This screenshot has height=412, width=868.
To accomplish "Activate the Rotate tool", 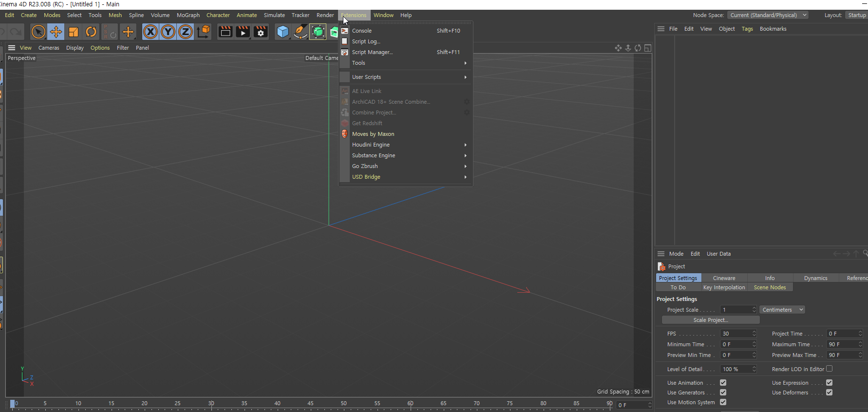I will tap(91, 32).
